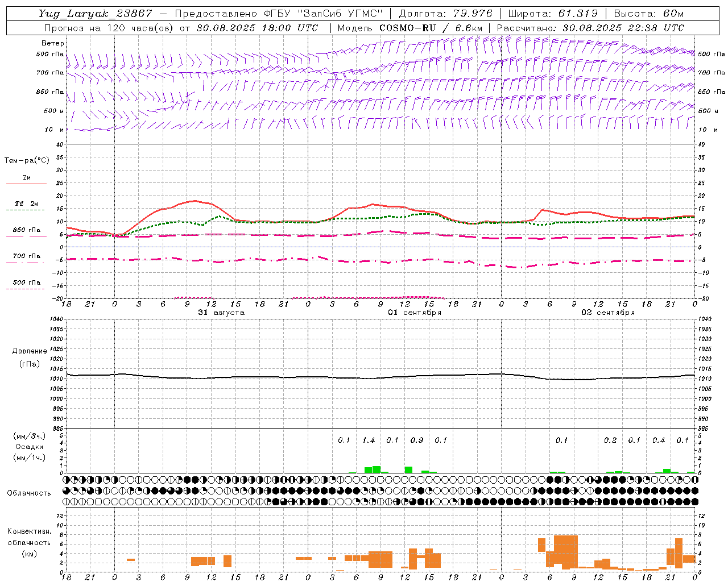The height and width of the screenshot is (582, 728).
Task: Click the Ветер panel label
Action: [53, 43]
